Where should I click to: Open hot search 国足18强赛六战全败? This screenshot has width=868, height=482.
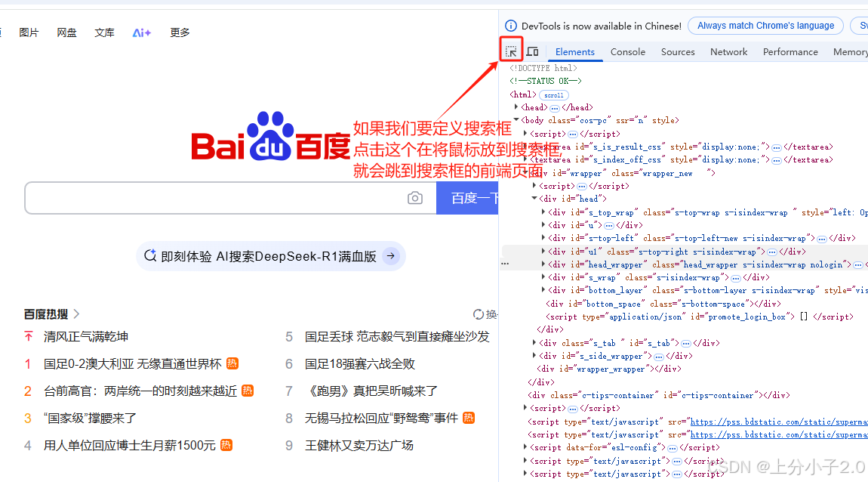pos(360,364)
